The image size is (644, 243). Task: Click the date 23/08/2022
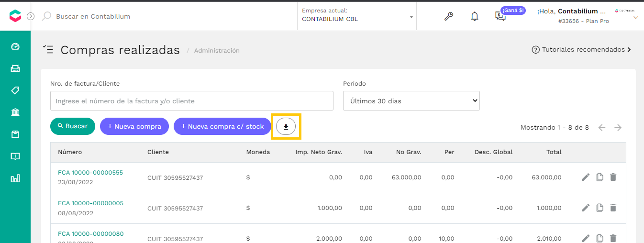76,182
